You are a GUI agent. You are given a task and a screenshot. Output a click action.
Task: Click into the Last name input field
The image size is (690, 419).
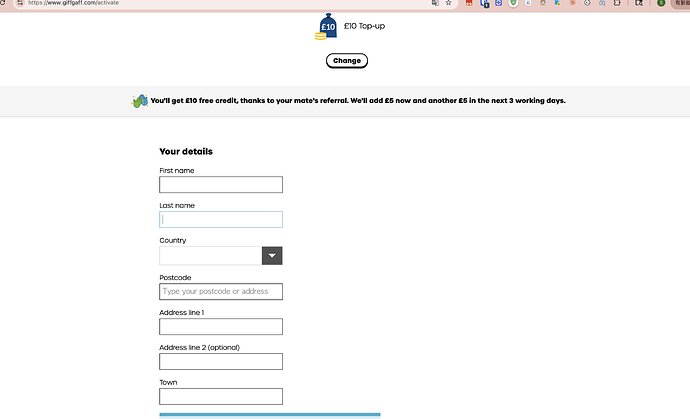coord(221,220)
